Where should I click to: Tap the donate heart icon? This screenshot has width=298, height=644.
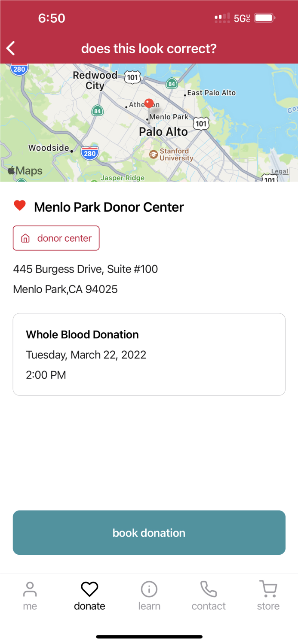point(89,589)
